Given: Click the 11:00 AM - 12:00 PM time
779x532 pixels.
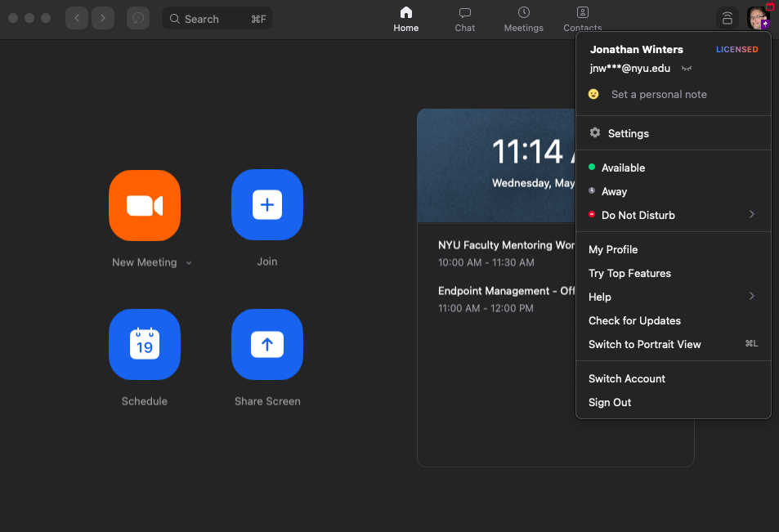Looking at the screenshot, I should pyautogui.click(x=486, y=308).
